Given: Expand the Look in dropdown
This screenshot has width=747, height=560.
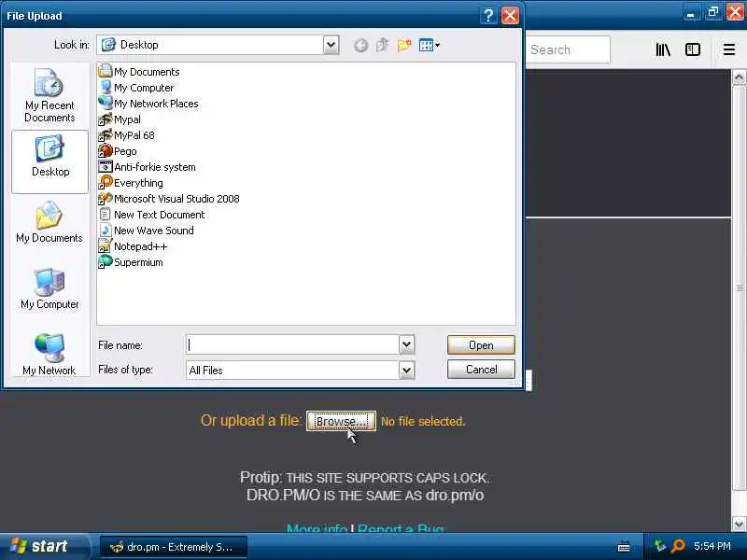Looking at the screenshot, I should (x=331, y=45).
